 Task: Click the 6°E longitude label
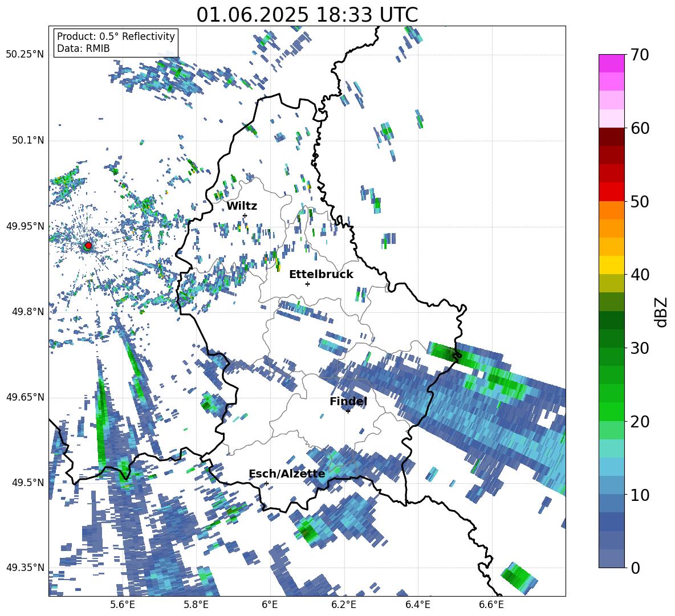pos(270,605)
